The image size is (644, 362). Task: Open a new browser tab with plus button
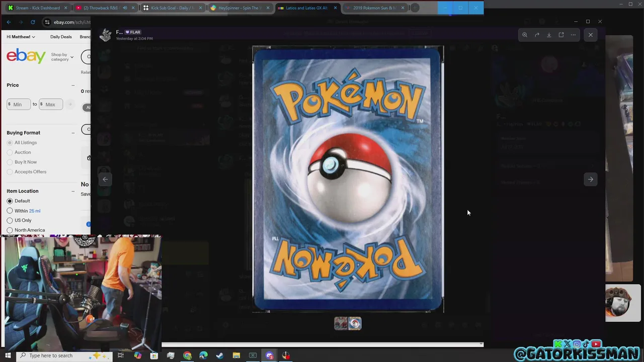coord(415,8)
